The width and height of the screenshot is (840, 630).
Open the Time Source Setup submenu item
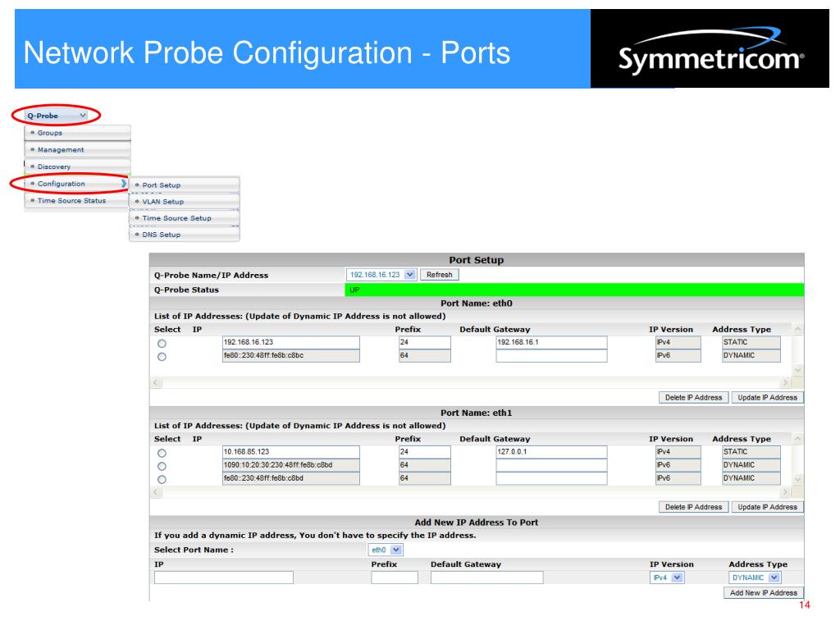pos(185,218)
